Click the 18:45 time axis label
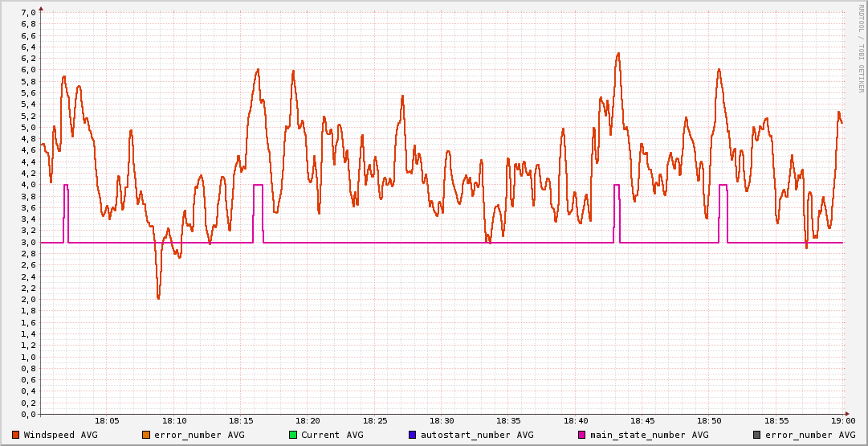Viewport: 868px width, 446px height. [x=642, y=421]
